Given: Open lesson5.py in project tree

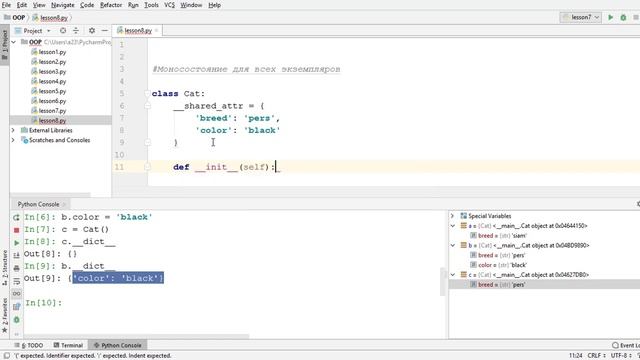Looking at the screenshot, I should pos(52,91).
